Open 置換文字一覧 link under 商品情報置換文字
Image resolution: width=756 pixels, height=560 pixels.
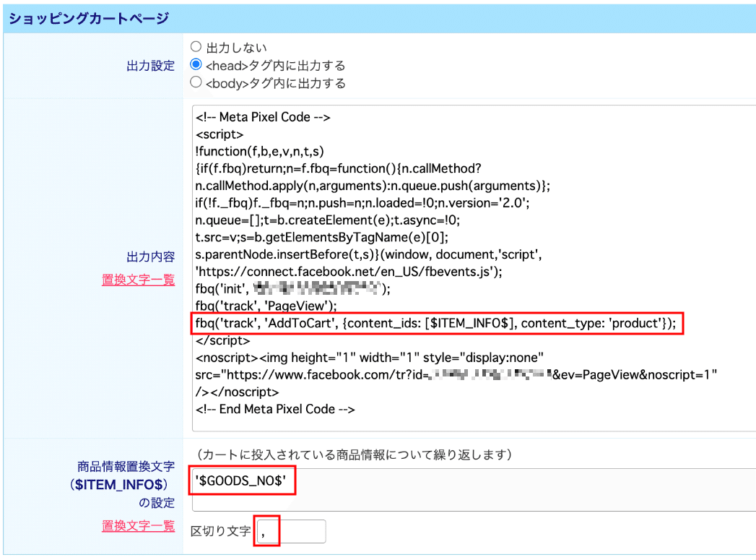(139, 526)
